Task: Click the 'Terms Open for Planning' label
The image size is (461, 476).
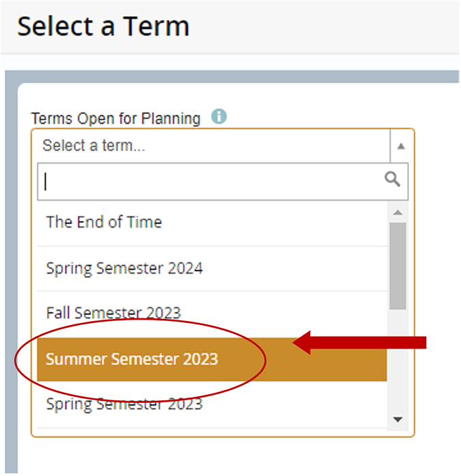Action: click(116, 118)
